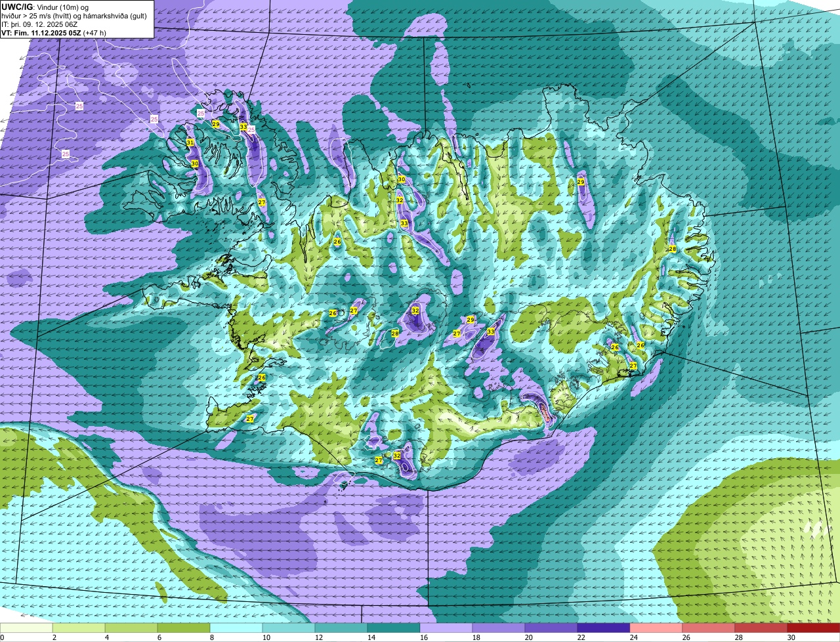Click the legend scale number 2

click(54, 637)
